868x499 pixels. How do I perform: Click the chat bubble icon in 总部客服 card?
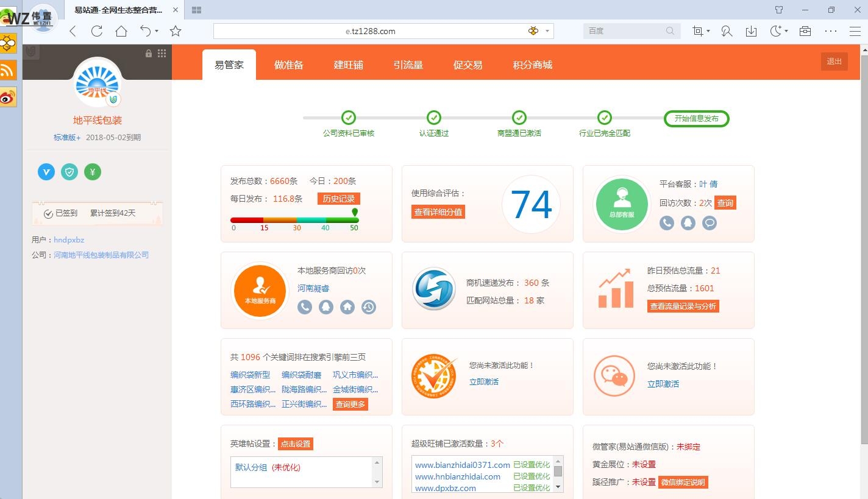[709, 223]
